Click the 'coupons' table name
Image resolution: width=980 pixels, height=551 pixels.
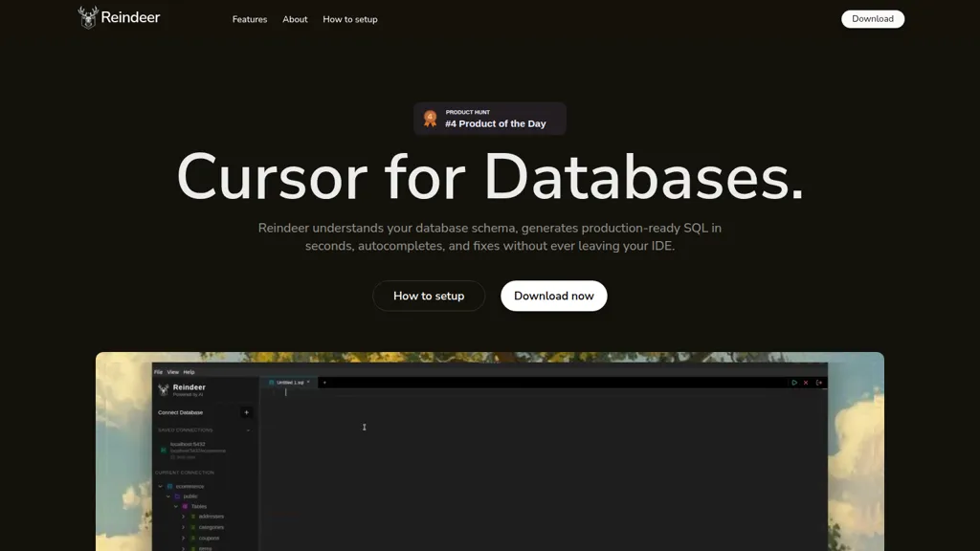click(x=209, y=538)
